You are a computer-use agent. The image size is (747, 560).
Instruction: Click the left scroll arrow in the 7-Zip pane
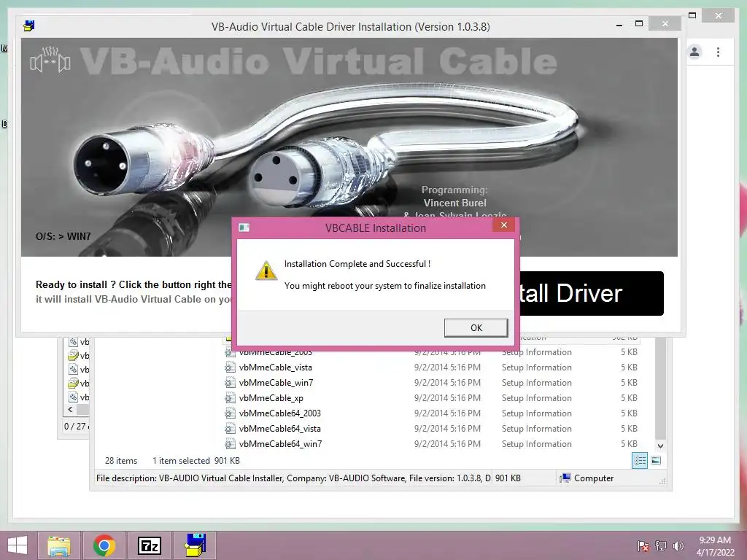tap(71, 409)
